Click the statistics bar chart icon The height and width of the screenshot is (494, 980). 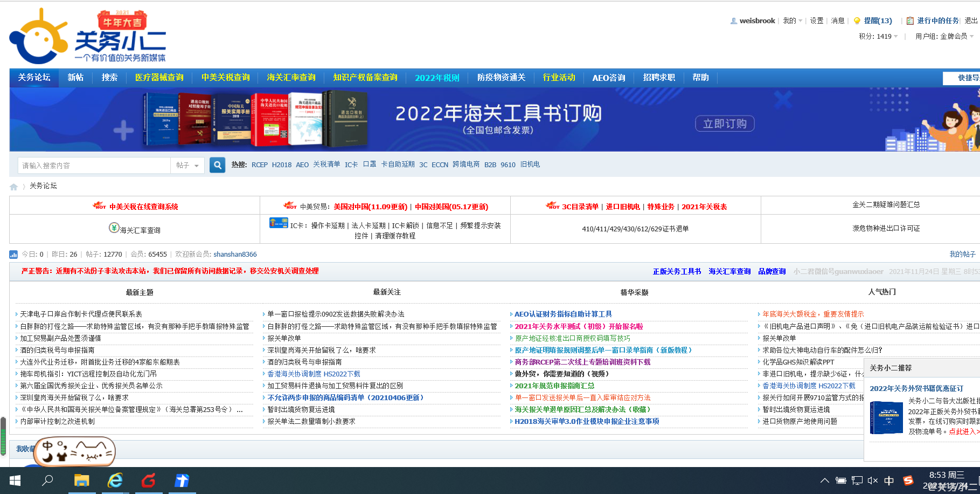(x=13, y=255)
